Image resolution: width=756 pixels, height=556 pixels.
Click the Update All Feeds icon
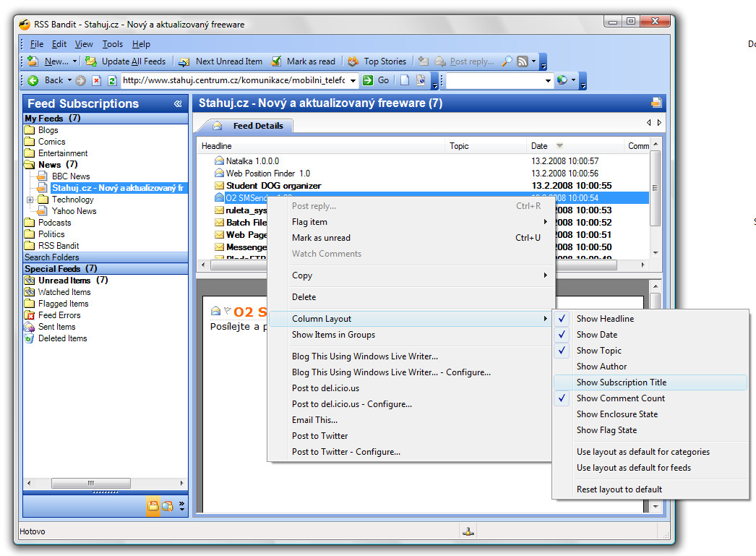coord(90,61)
